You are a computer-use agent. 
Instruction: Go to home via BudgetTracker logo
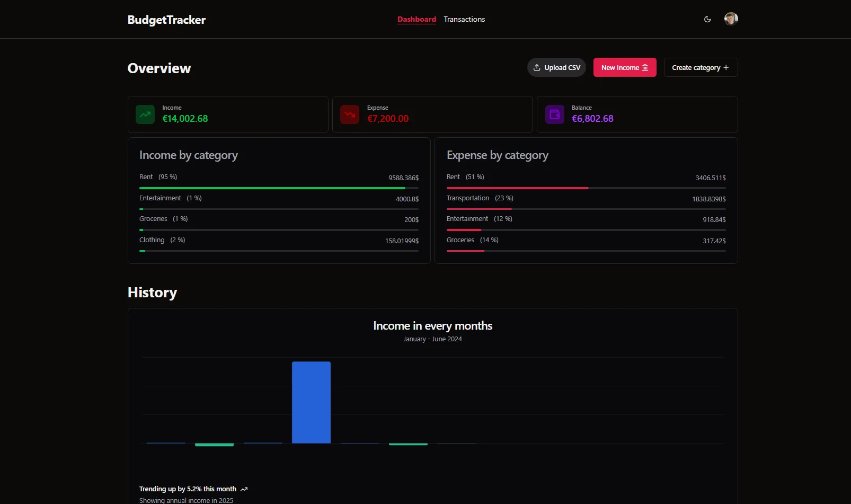pyautogui.click(x=166, y=20)
